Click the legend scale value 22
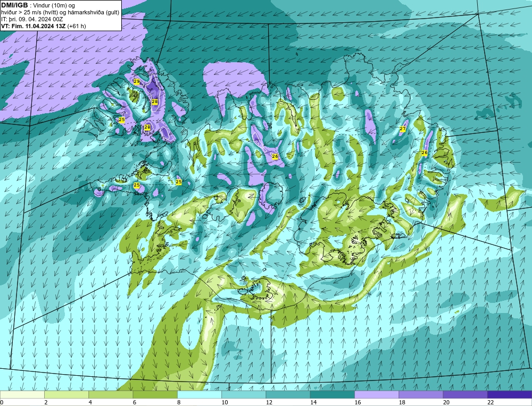532x406 pixels. pos(491,403)
